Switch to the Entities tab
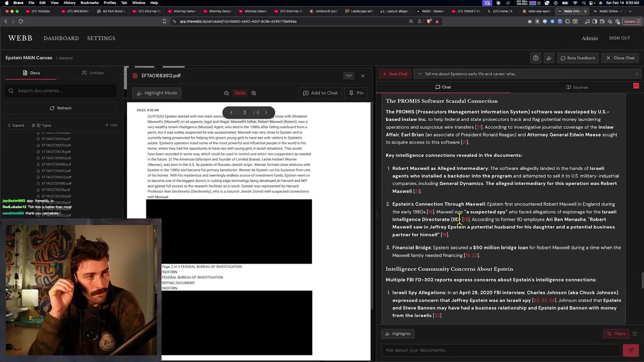The height and width of the screenshot is (362, 644). (x=93, y=73)
